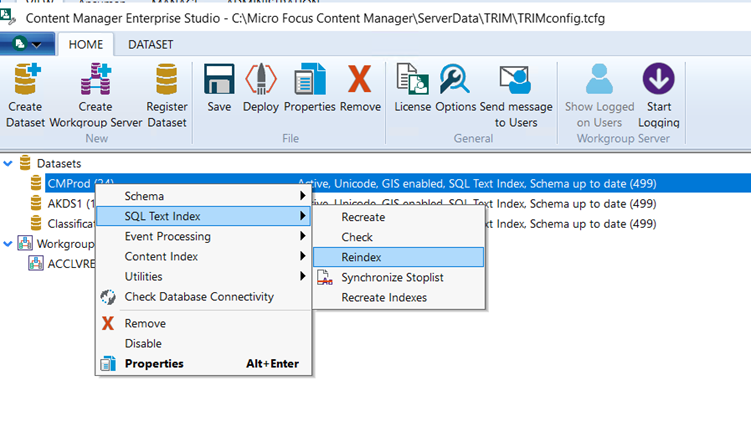Click the Datasets root node label
Screen dimensions: 751x427
[x=59, y=164]
